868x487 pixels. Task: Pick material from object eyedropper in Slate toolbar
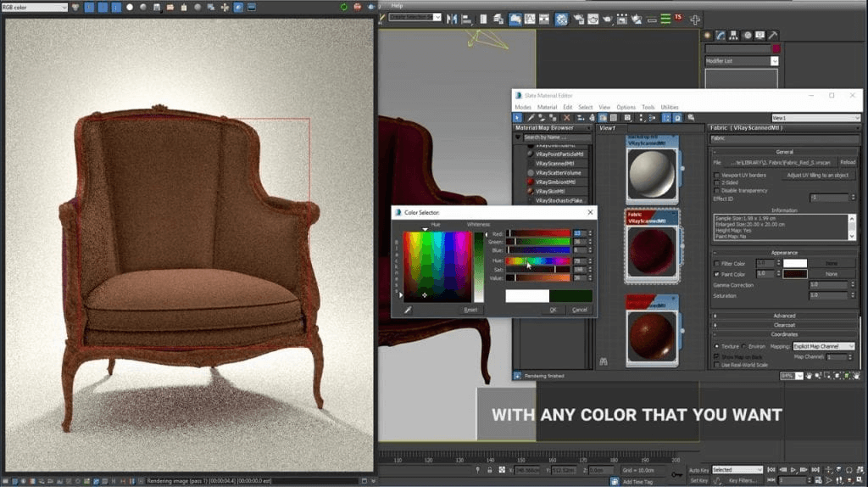(531, 117)
